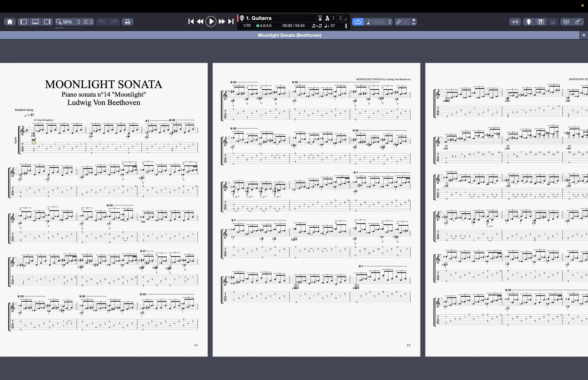Rewind to the previous bar

click(200, 21)
